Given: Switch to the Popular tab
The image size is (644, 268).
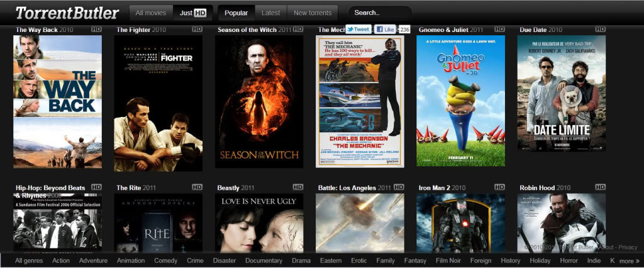Looking at the screenshot, I should (x=236, y=13).
